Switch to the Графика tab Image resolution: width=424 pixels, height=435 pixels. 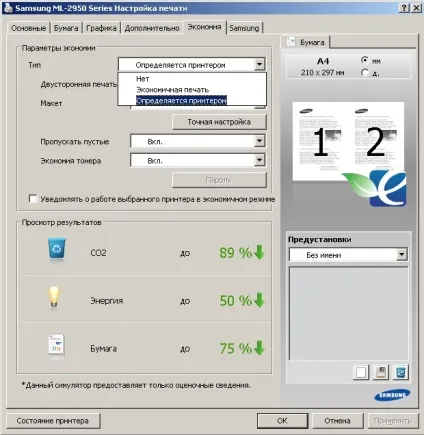(101, 28)
